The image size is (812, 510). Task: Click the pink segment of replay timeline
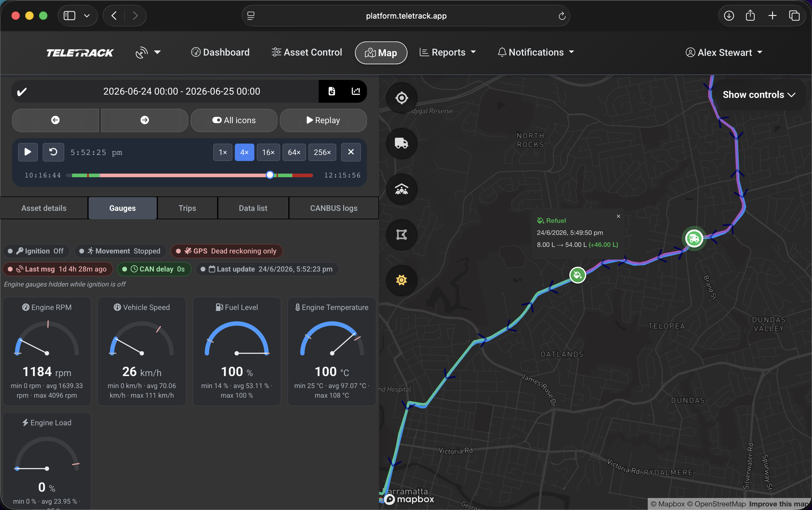click(x=183, y=175)
